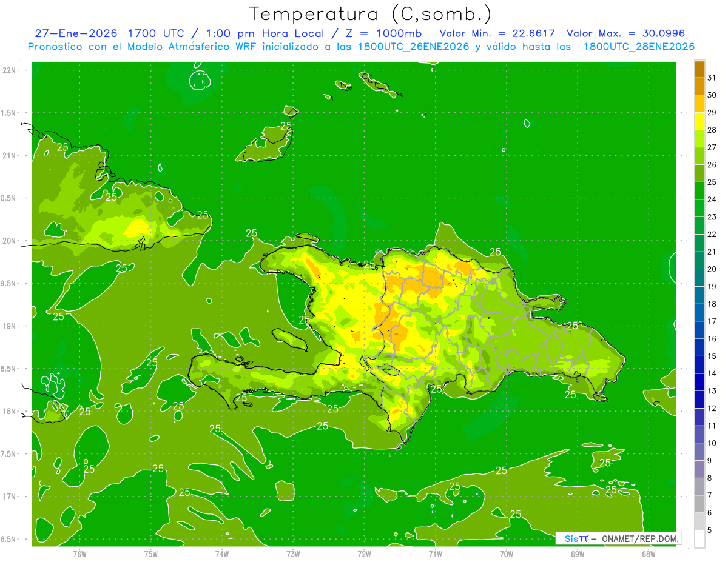Click the '7.5N' latitude axis label
728x562 pixels.
click(9, 454)
